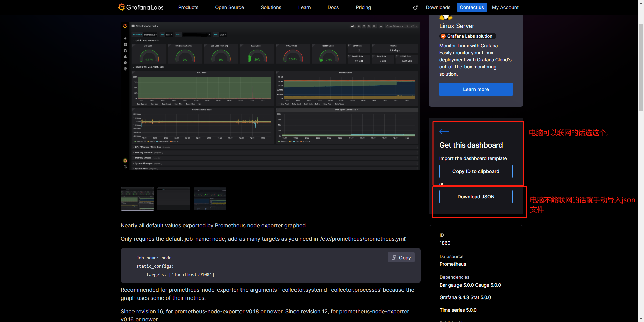This screenshot has width=644, height=322.
Task: Select the second dark screenshot thumbnail
Action: [x=174, y=199]
